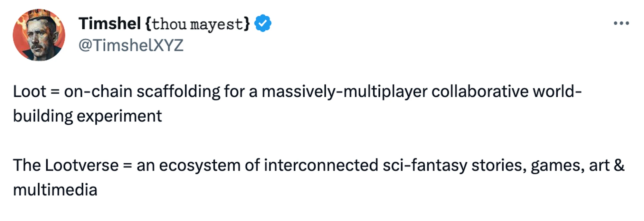
Task: Click the word interconnected in tweet
Action: [321, 165]
